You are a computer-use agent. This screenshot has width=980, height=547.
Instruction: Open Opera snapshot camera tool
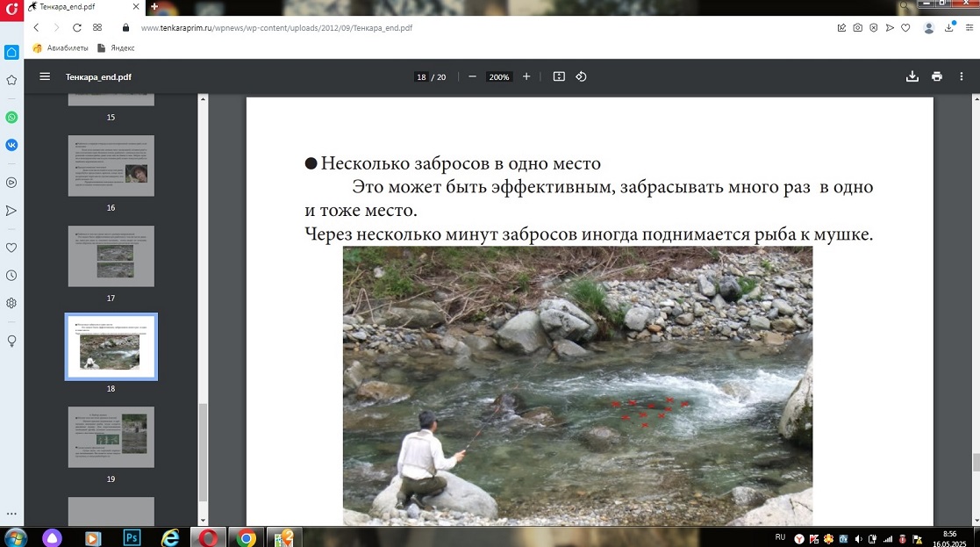[858, 28]
